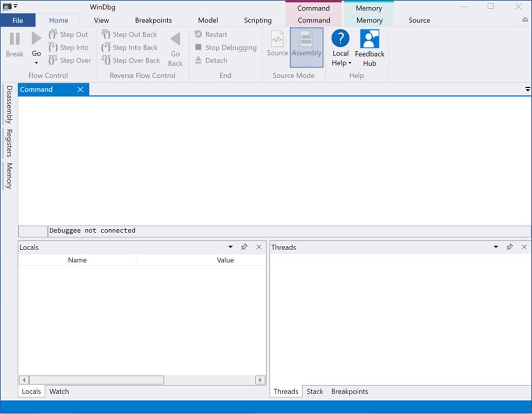Close the Command tab
Viewport: 532px width, 414px height.
(80, 89)
